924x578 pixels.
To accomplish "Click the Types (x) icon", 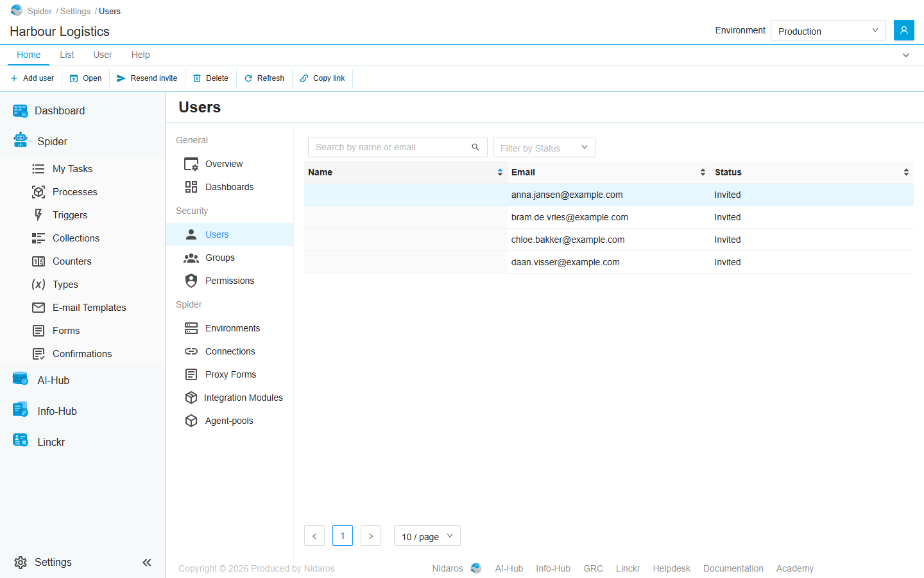I will pyautogui.click(x=38, y=285).
